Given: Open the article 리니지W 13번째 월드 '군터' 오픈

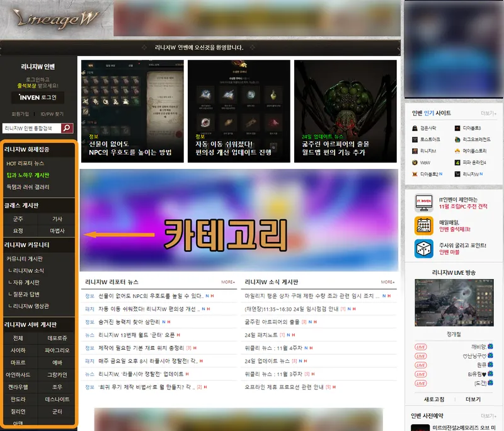Looking at the screenshot, I should point(136,335).
